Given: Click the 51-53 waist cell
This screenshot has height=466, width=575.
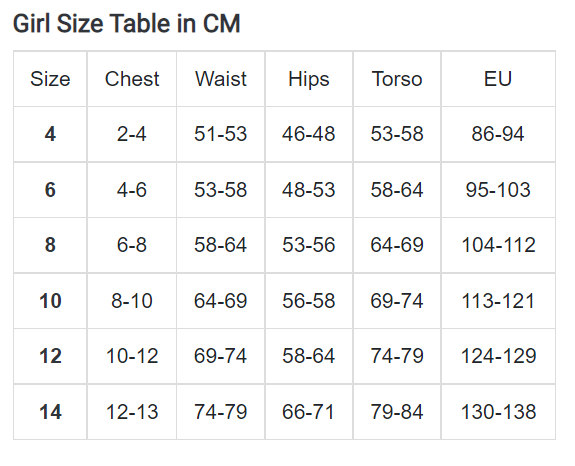Looking at the screenshot, I should pyautogui.click(x=221, y=134).
